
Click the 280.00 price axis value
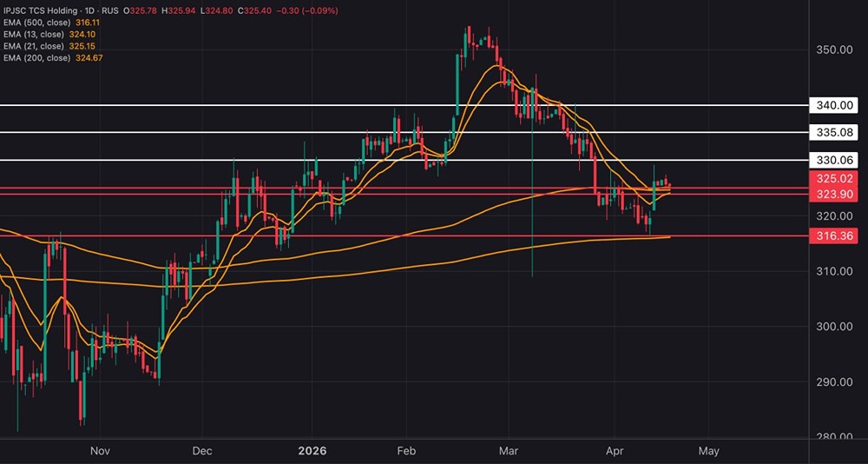click(833, 437)
